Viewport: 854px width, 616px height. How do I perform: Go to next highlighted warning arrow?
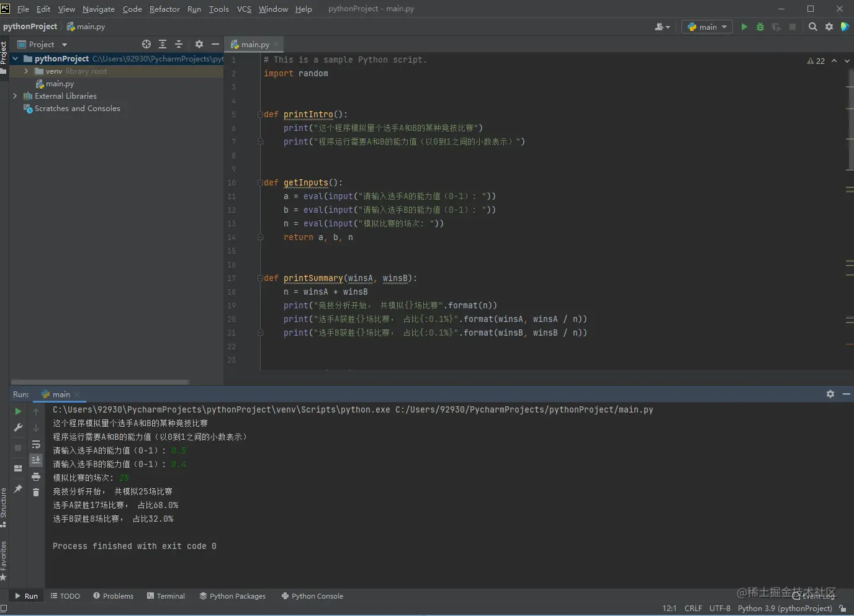847,61
